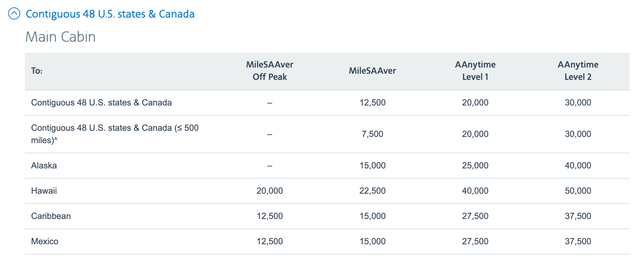The image size is (644, 256).
Task: Click the MileSAAver Off Peak column header
Action: pyautogui.click(x=270, y=71)
